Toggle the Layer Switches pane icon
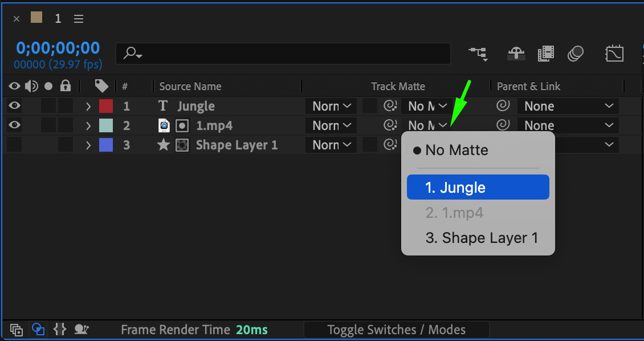644x341 pixels. 17,329
